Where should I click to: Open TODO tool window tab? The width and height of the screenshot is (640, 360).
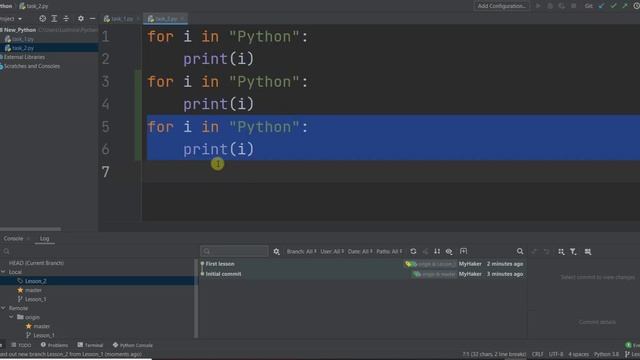[21, 345]
